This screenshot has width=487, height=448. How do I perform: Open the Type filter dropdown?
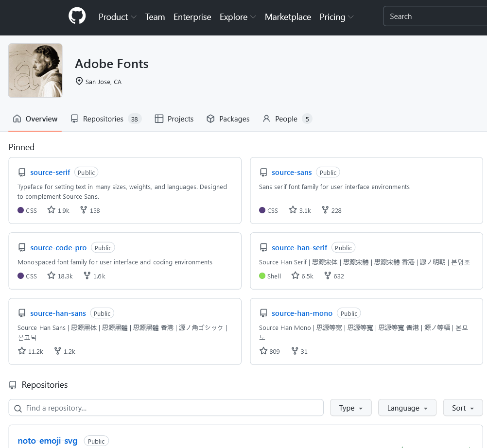point(350,408)
